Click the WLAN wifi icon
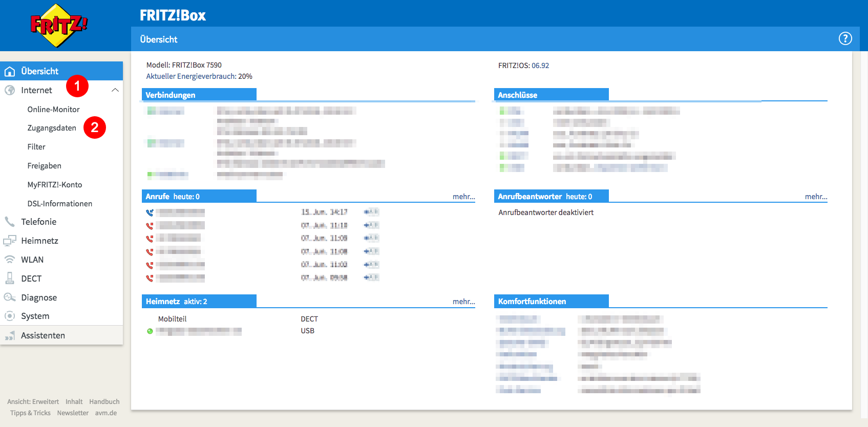The image size is (868, 427). (10, 260)
